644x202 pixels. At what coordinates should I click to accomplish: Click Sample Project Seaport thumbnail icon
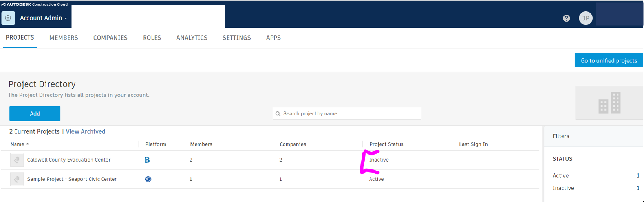[17, 179]
